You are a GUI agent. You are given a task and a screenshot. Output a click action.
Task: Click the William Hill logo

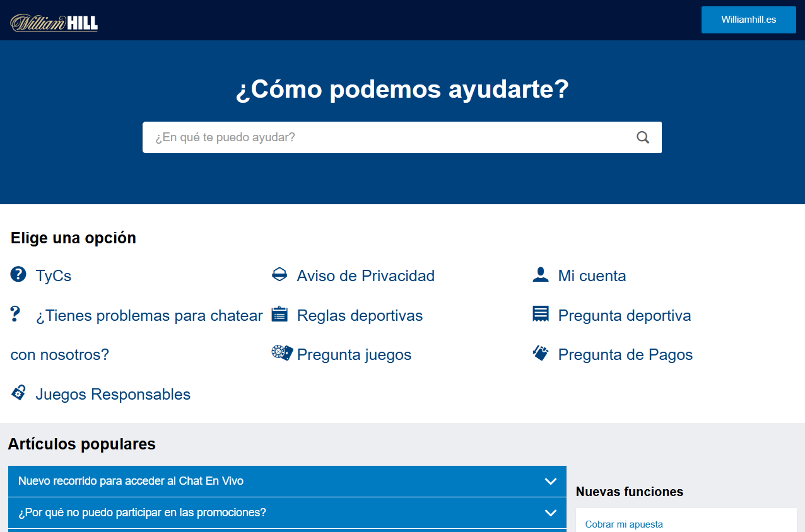pos(54,23)
